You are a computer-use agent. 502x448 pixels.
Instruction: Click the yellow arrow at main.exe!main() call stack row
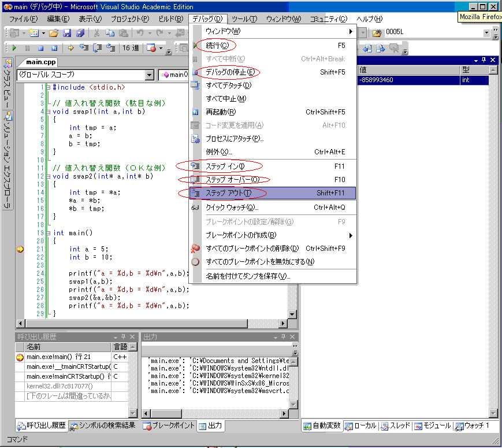(x=20, y=357)
